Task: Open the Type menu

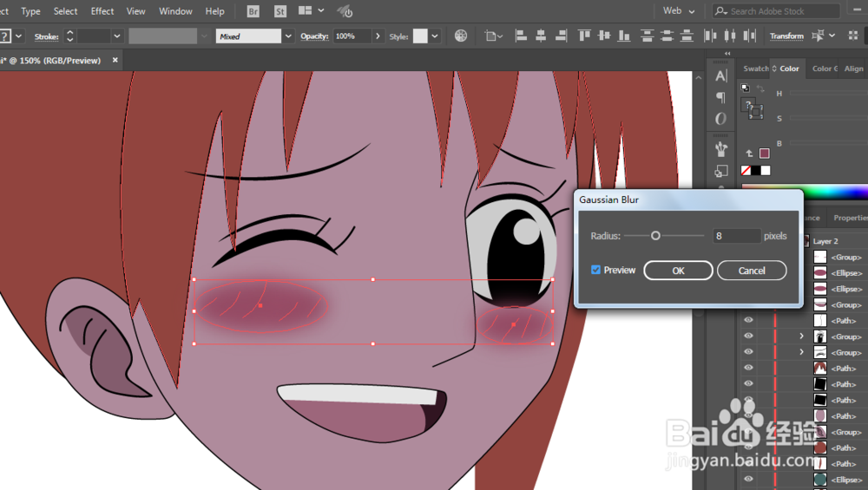Action: tap(30, 11)
